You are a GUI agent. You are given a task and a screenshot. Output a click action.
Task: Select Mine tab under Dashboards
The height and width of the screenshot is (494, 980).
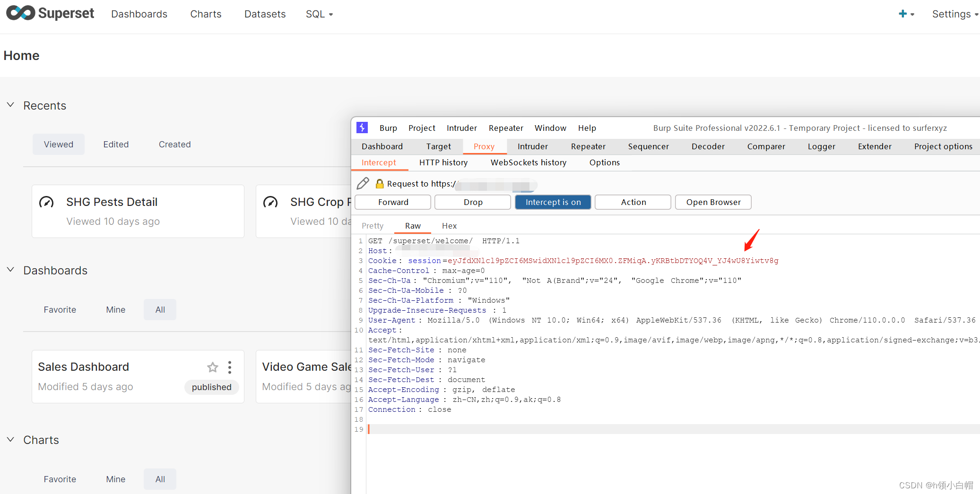coord(116,309)
